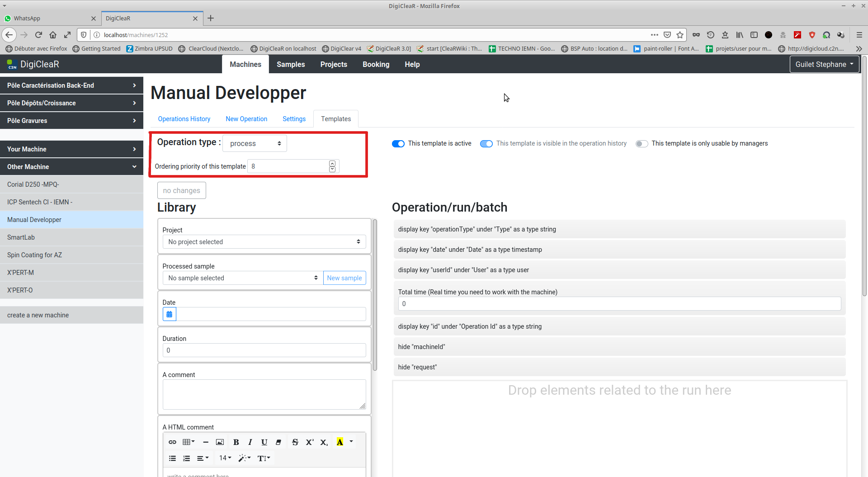Screen dimensions: 868x477
Task: Enable 'only usable by managers' switch
Action: pyautogui.click(x=641, y=144)
